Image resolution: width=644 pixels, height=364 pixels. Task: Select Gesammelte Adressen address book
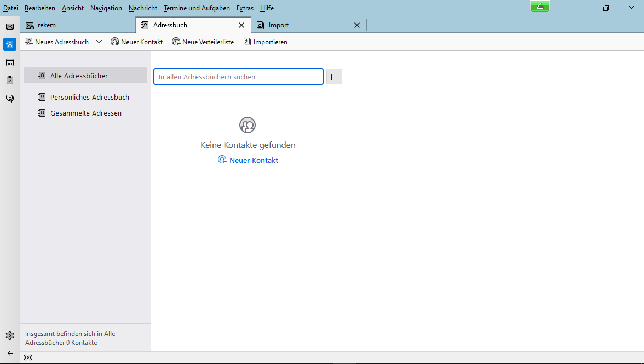tap(85, 113)
